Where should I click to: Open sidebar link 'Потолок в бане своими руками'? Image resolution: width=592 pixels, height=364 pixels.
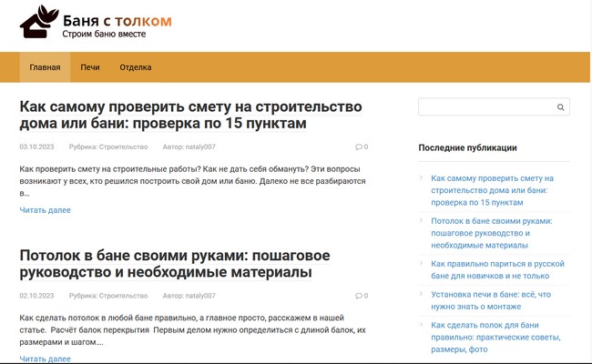point(492,233)
